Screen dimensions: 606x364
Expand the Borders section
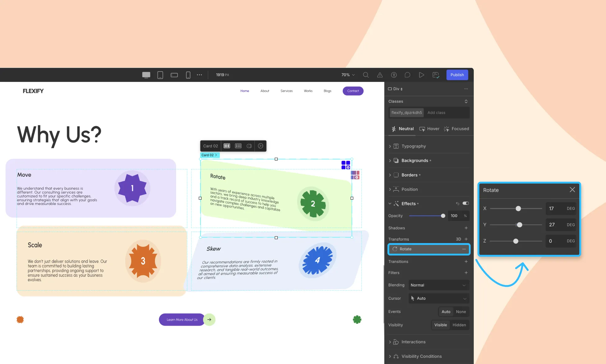pyautogui.click(x=429, y=175)
